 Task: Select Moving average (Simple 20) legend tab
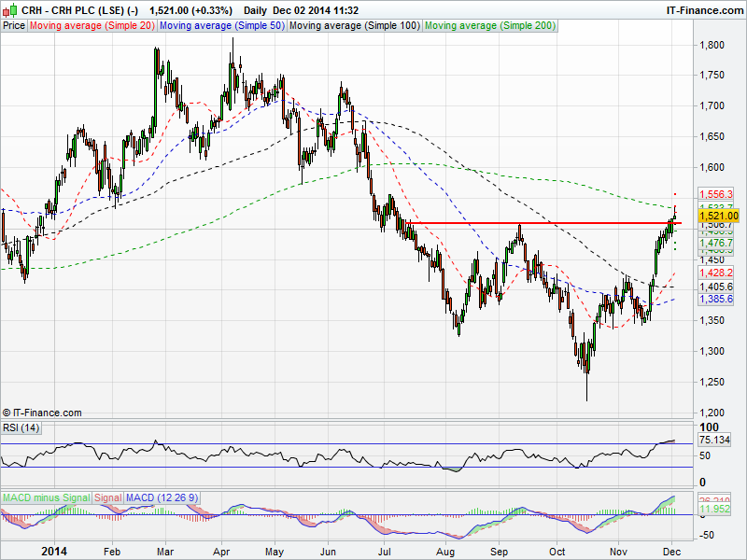pos(92,26)
